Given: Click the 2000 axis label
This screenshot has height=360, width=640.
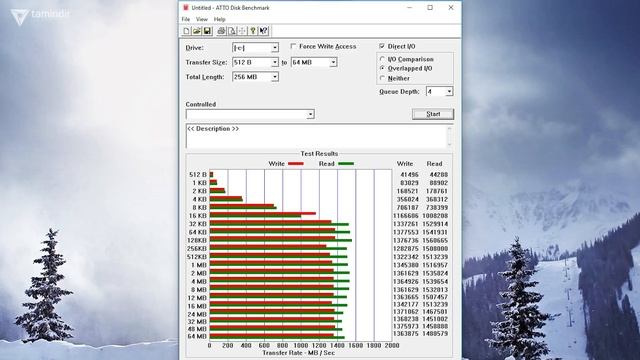Looking at the screenshot, I should tap(392, 345).
